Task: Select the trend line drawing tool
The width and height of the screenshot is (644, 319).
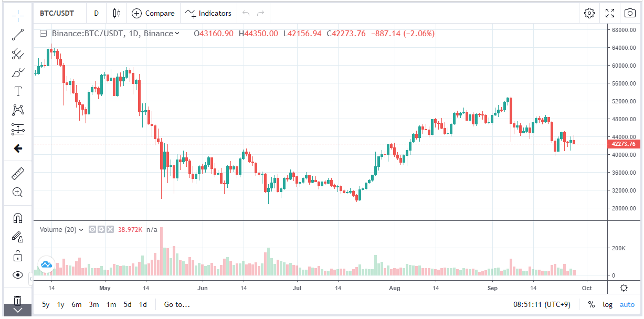Action: click(x=18, y=35)
